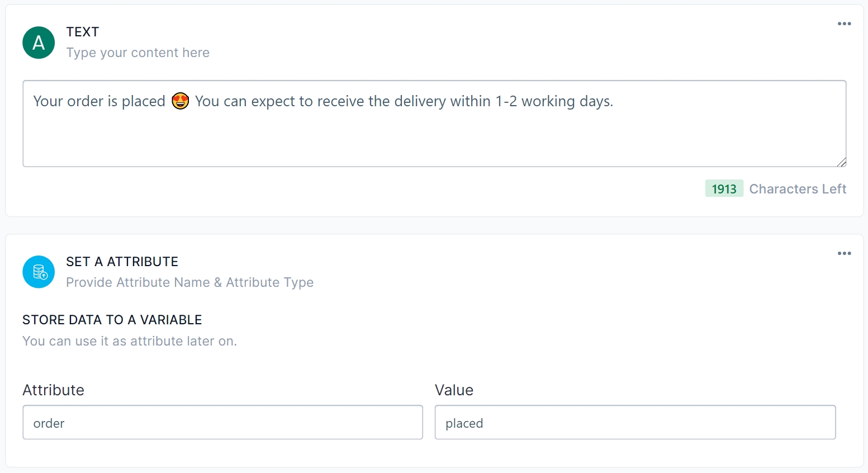
Task: Open the Set a Attribute three-dot menu
Action: [844, 253]
